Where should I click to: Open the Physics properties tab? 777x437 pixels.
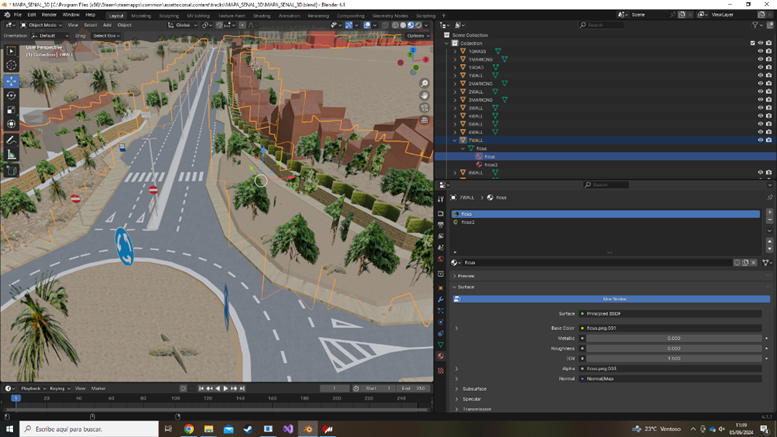tap(441, 322)
